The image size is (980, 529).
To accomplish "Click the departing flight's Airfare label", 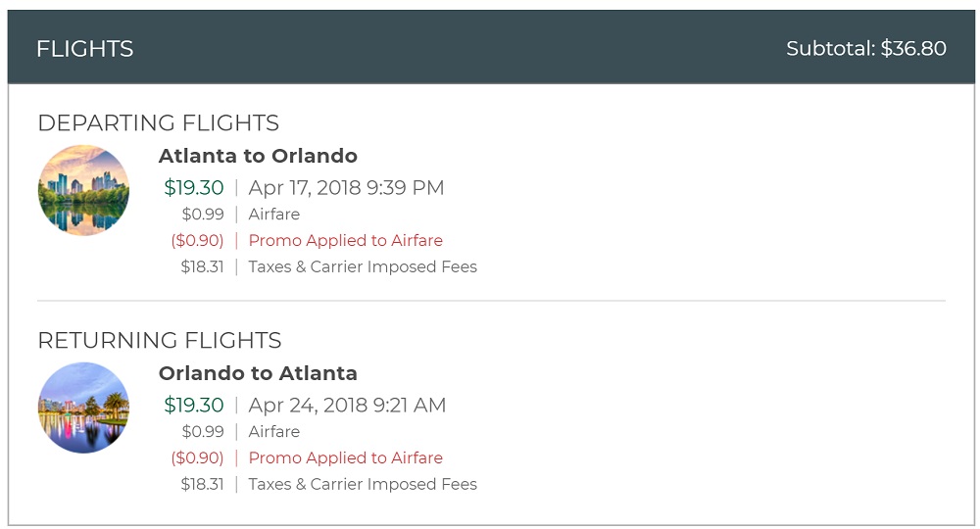I will click(x=274, y=214).
